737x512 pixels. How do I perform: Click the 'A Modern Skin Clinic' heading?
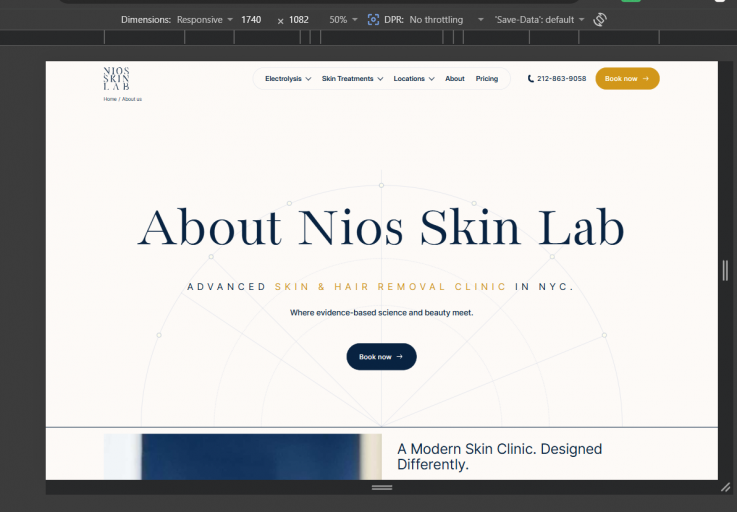click(499, 457)
